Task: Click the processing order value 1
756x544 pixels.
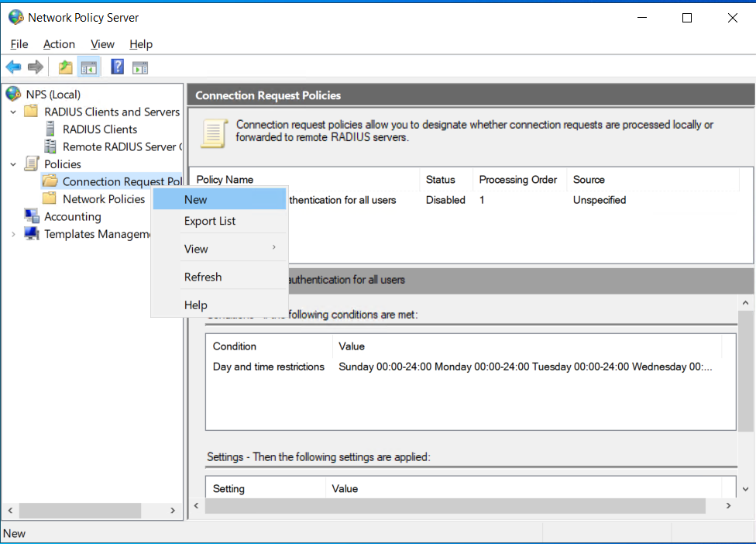Action: 482,200
